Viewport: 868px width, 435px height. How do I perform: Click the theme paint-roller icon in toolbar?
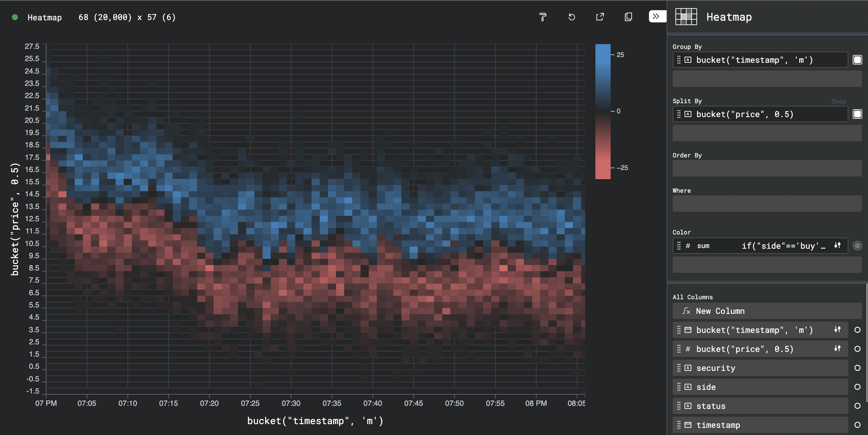pyautogui.click(x=543, y=17)
